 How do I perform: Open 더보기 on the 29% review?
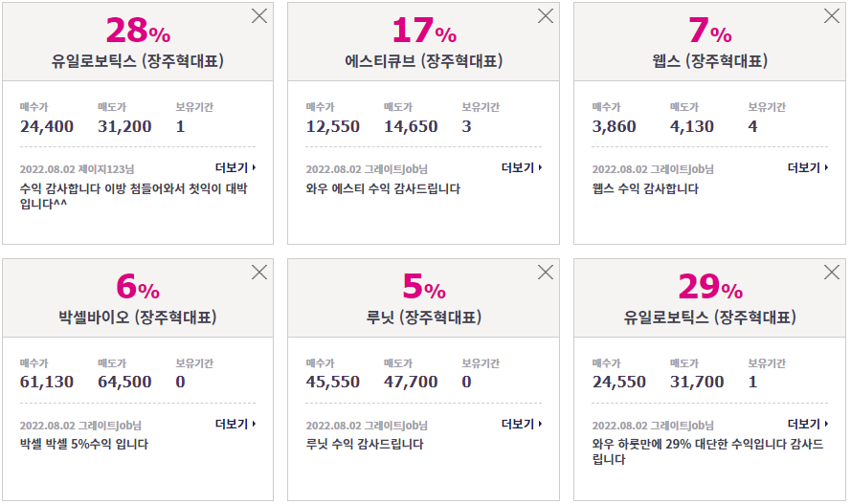click(x=808, y=424)
